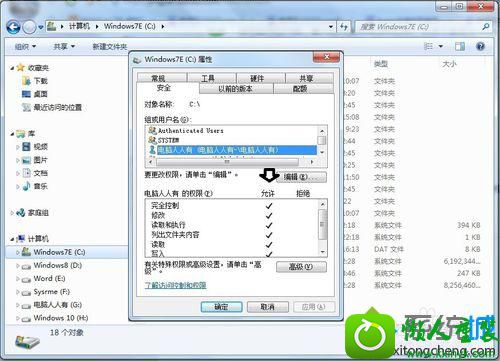Open the 组织 menu in the Explorer toolbar
This screenshot has width=500, height=361.
pyautogui.click(x=25, y=47)
